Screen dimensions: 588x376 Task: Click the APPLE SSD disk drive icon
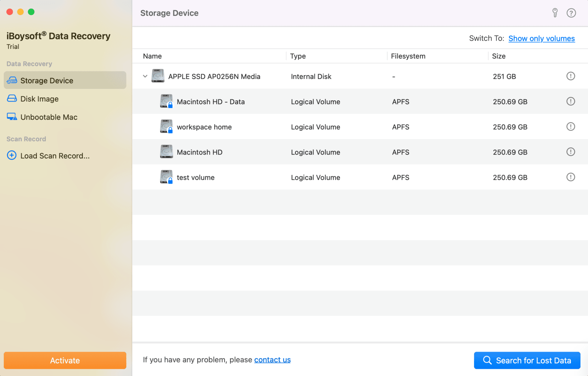(x=158, y=76)
